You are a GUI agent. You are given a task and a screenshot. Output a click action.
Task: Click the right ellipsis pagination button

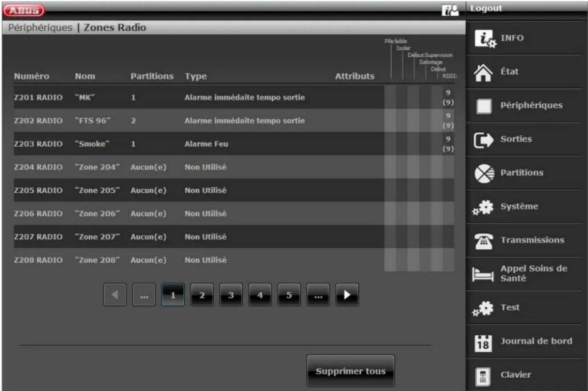pyautogui.click(x=318, y=295)
